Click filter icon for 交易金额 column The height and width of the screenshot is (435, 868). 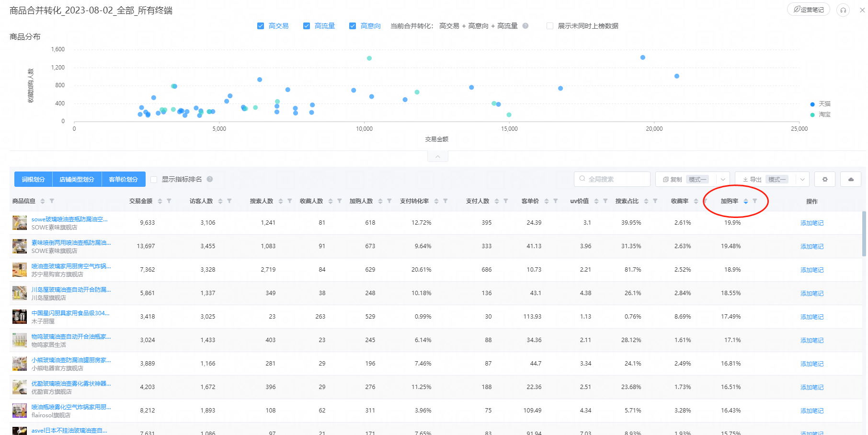pyautogui.click(x=169, y=201)
